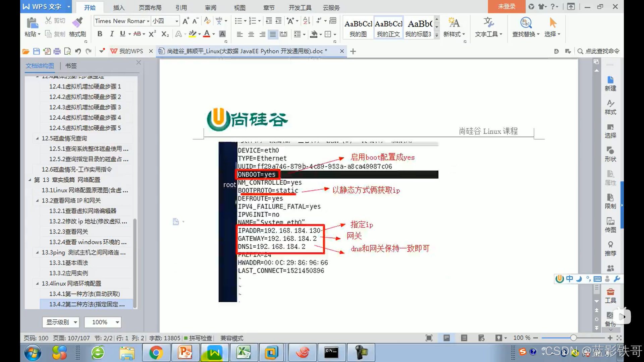
Task: Open the Find and Replace tool
Action: 526,23
